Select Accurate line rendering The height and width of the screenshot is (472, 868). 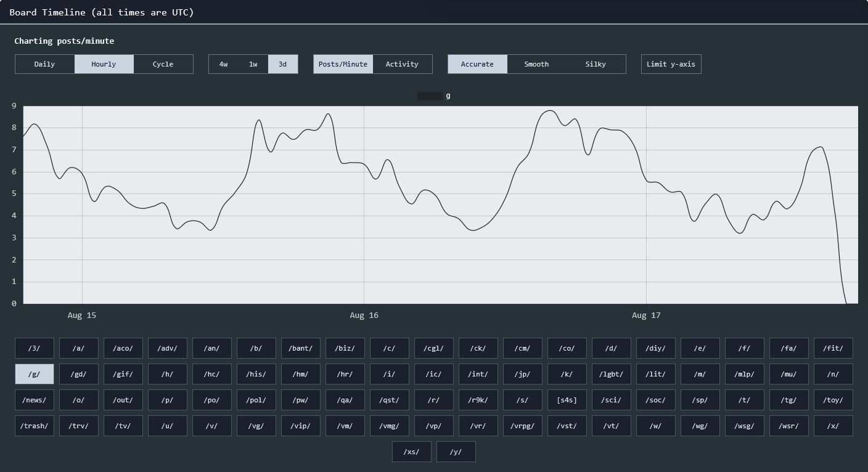point(477,64)
